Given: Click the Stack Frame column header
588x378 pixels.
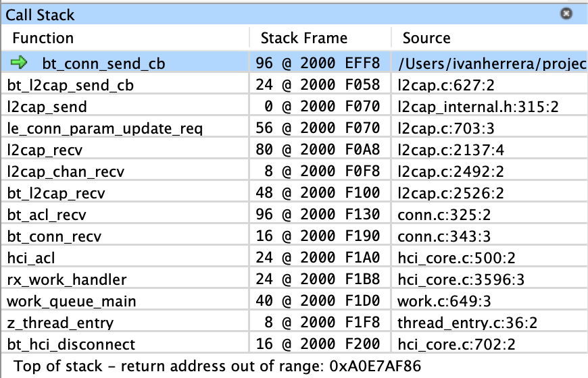Looking at the screenshot, I should 303,38.
